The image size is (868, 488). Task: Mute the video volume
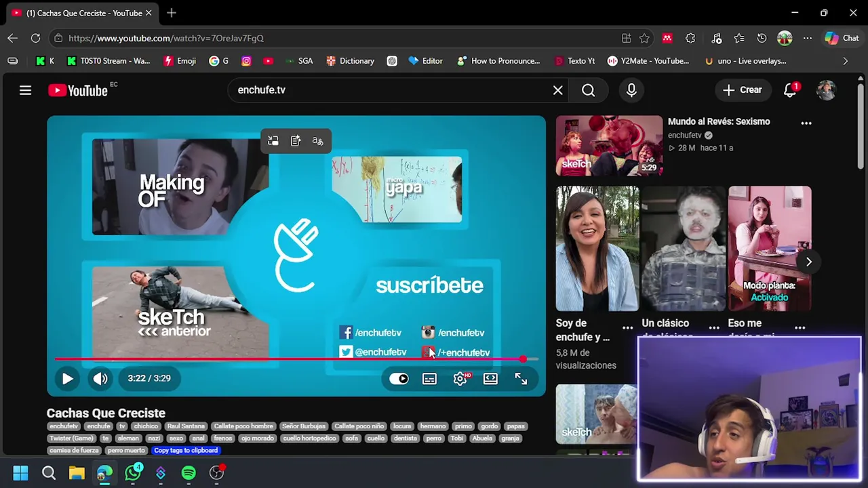[x=100, y=379]
